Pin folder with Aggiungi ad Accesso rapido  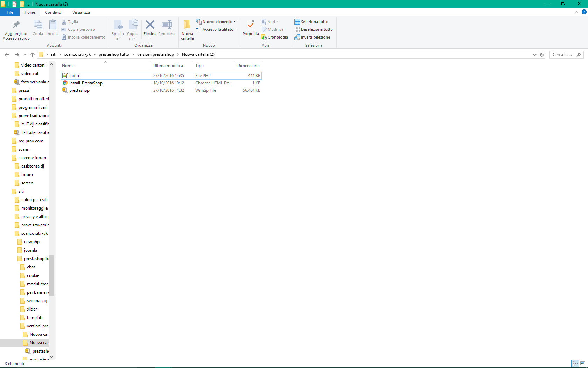pos(16,30)
